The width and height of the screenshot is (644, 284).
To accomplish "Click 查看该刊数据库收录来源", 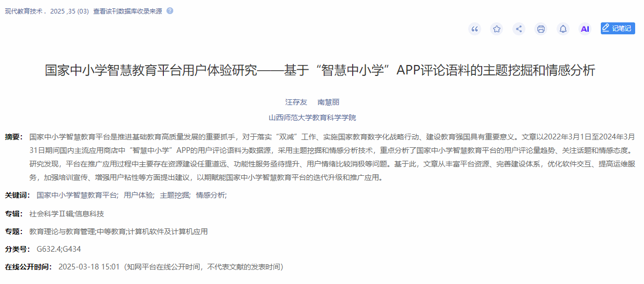I will coord(127,11).
